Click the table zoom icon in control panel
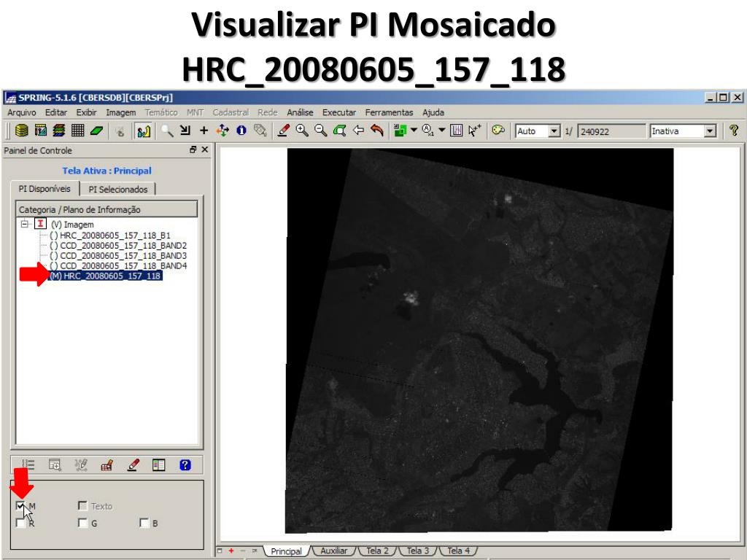 tap(55, 464)
